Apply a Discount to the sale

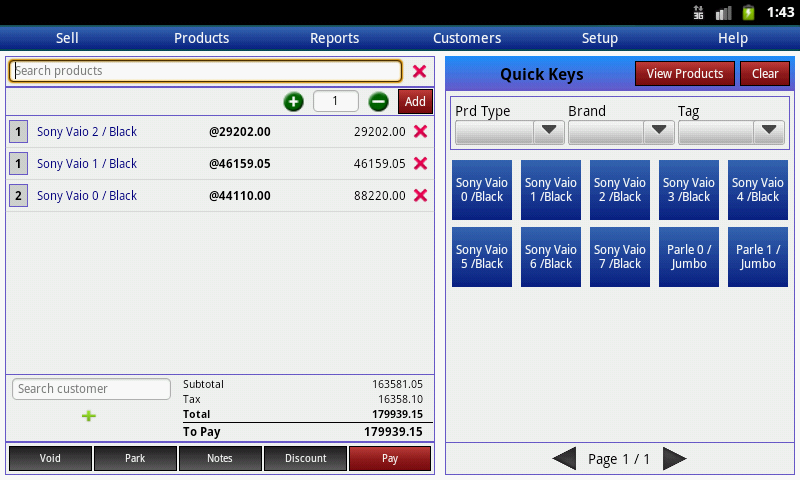305,458
